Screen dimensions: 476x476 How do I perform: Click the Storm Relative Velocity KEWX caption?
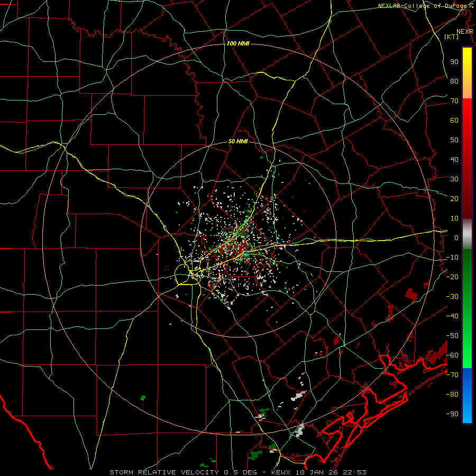pos(238,472)
